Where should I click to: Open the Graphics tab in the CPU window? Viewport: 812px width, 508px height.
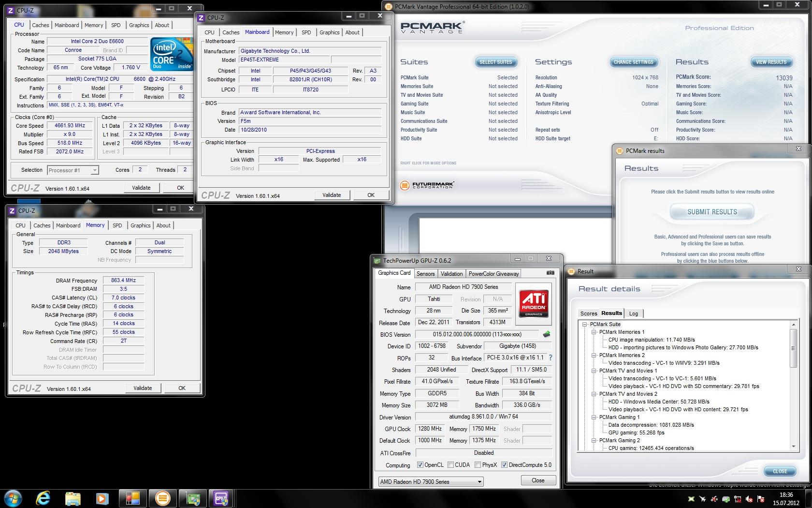139,25
